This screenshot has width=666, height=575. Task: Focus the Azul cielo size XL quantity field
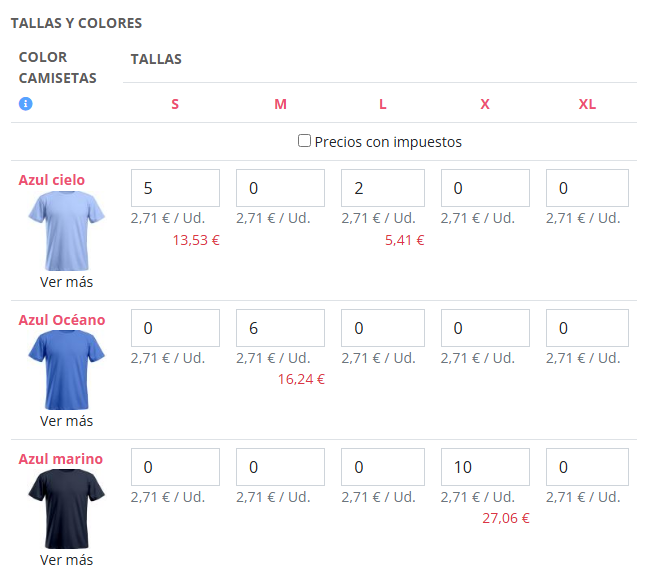[x=587, y=188]
